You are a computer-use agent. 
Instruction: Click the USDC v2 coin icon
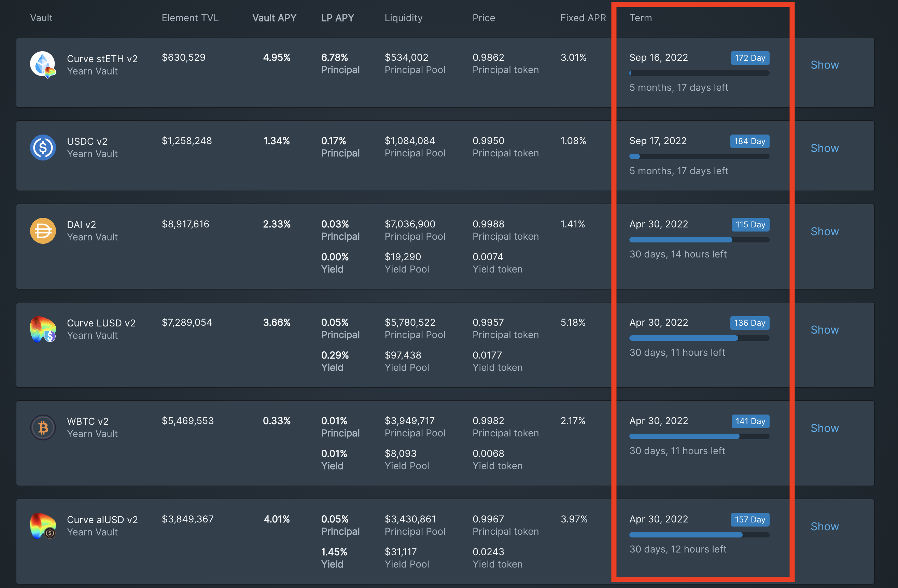tap(43, 147)
